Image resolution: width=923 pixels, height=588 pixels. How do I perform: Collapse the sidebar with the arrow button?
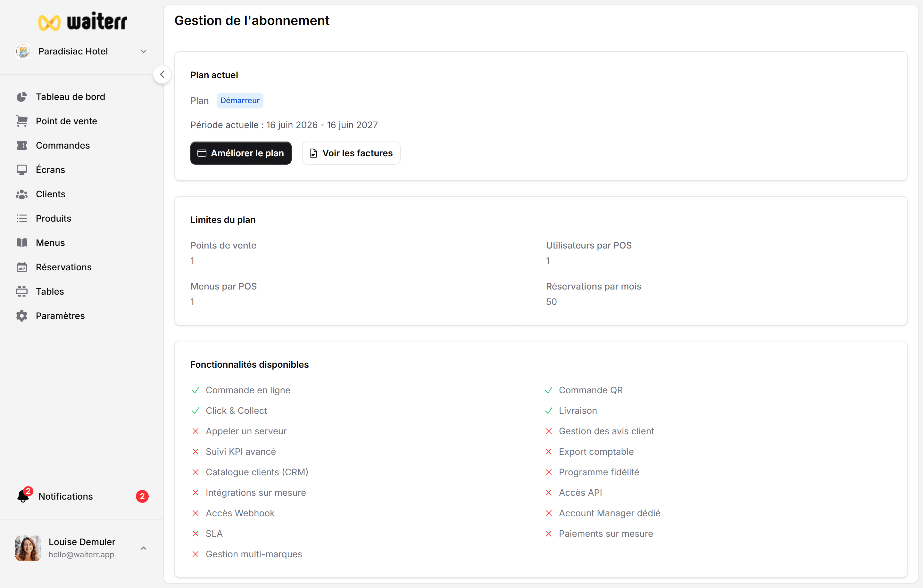(x=162, y=74)
